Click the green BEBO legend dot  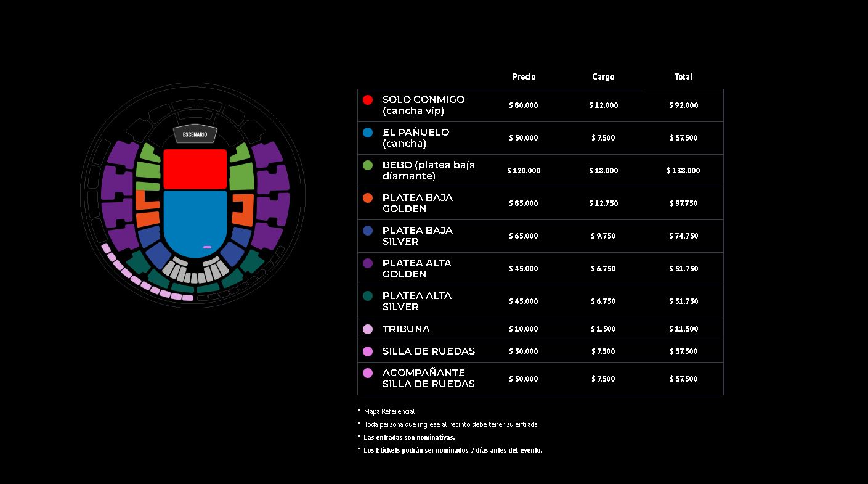(368, 165)
